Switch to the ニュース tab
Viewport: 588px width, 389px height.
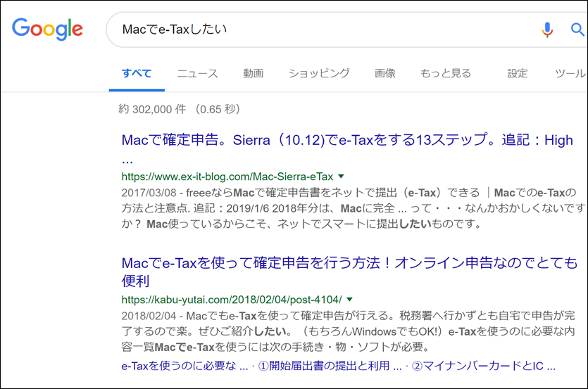(x=197, y=73)
